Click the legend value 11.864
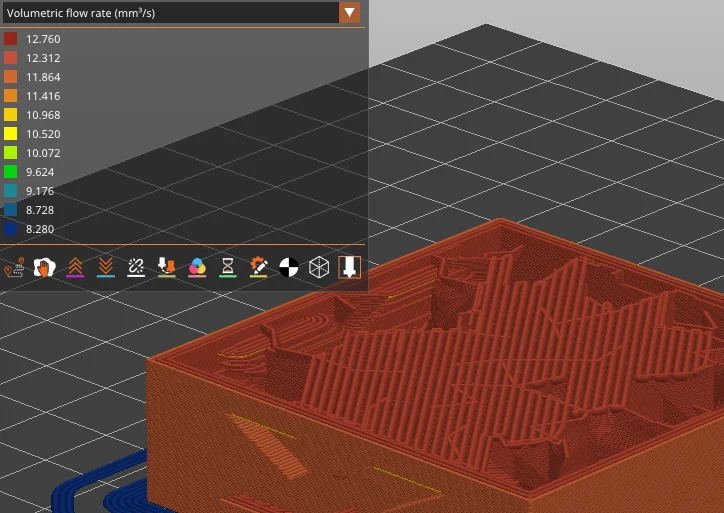 click(43, 77)
